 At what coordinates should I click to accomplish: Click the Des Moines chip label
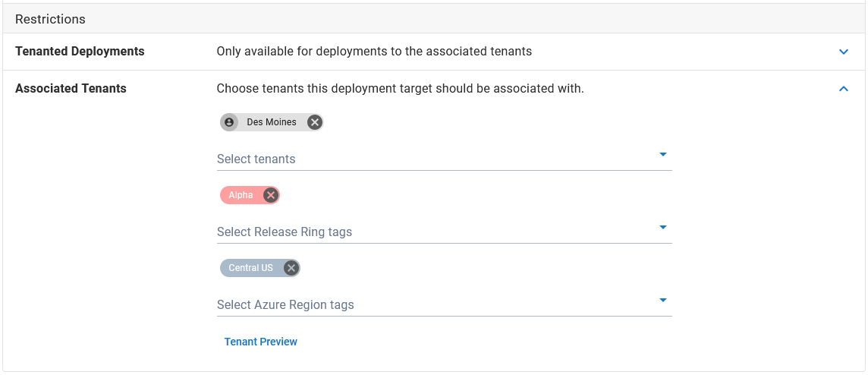[272, 122]
